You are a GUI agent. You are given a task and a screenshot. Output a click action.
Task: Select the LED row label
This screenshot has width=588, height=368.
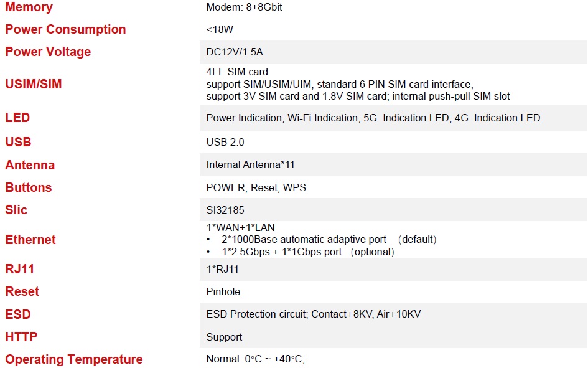(x=17, y=118)
